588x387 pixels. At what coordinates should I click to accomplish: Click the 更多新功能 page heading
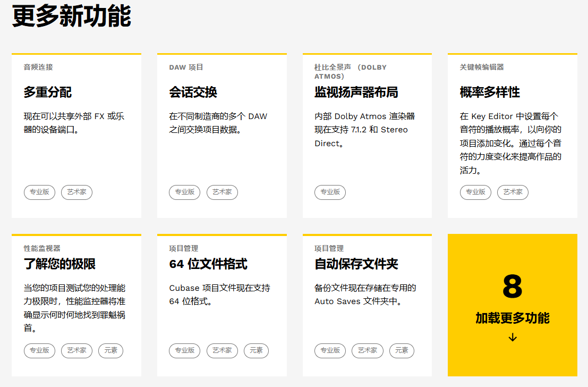(x=72, y=16)
